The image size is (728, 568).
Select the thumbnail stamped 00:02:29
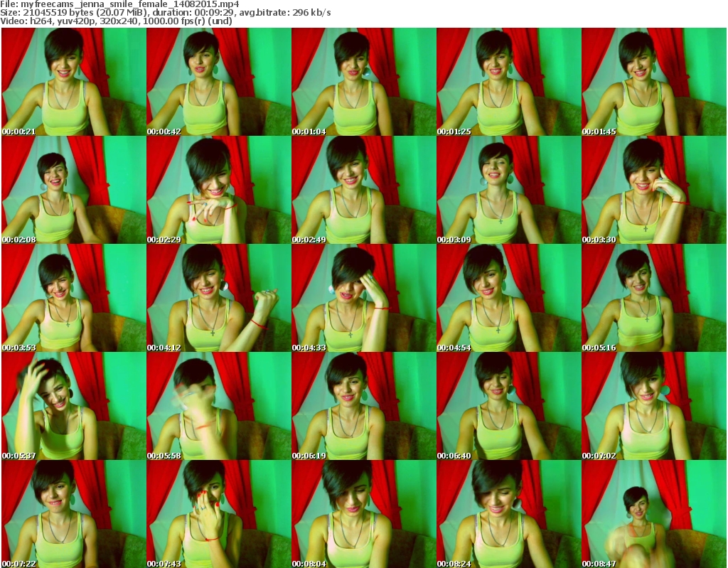[x=219, y=190]
